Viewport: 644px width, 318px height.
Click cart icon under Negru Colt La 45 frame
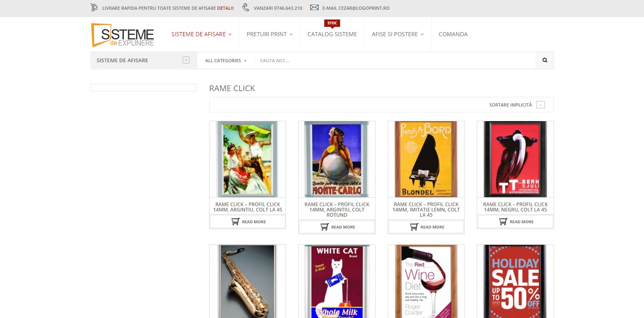tap(503, 222)
